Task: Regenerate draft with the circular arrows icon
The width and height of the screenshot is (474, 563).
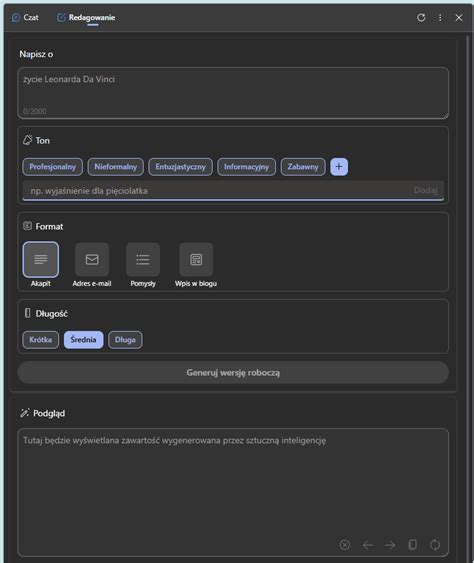Action: [x=435, y=545]
